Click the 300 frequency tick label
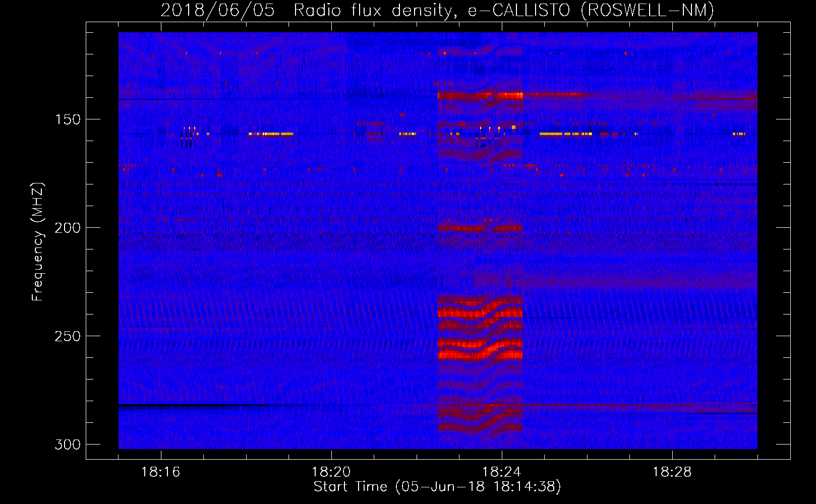The width and height of the screenshot is (816, 504). pyautogui.click(x=68, y=445)
